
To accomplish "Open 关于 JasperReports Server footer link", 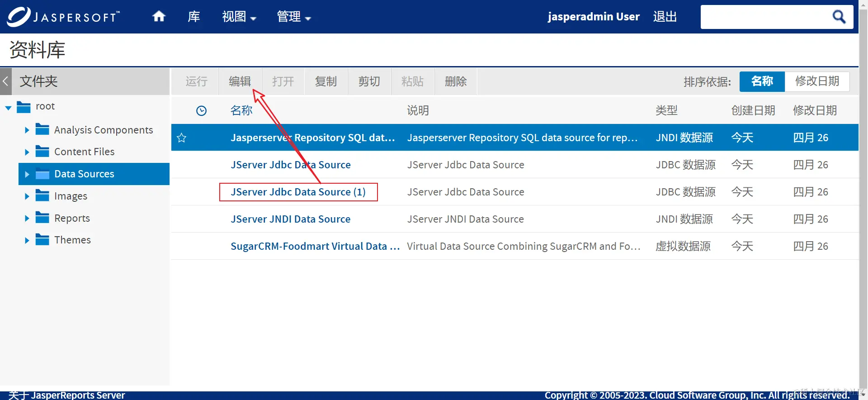I will [x=66, y=395].
